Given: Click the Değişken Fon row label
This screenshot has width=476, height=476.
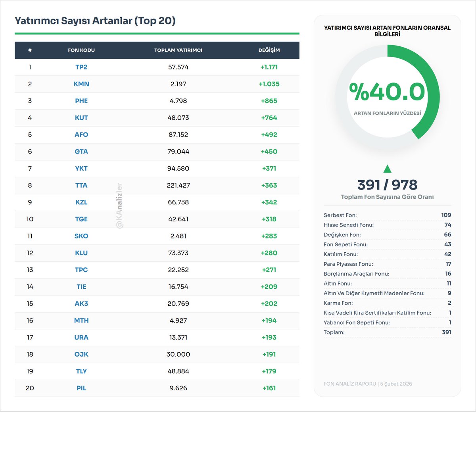Looking at the screenshot, I should [342, 235].
